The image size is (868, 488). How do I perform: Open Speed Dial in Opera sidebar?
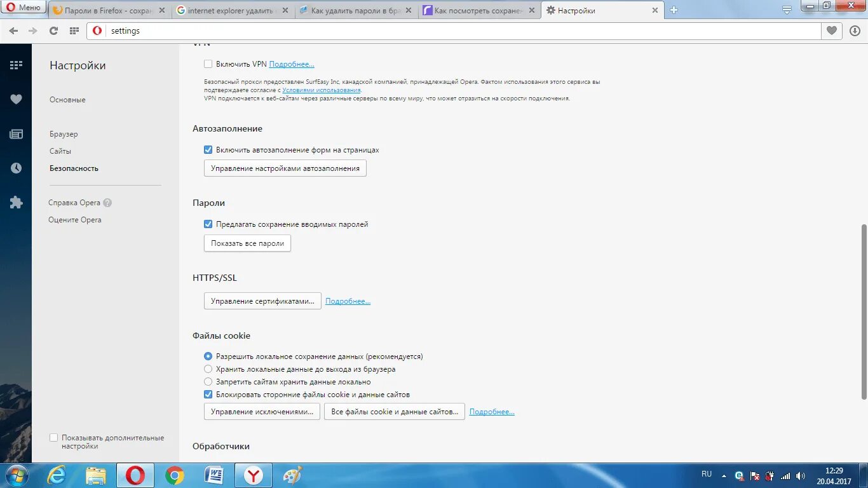tap(16, 65)
